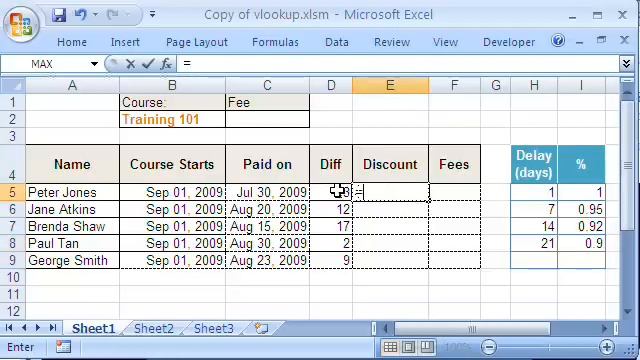The width and height of the screenshot is (640, 360).
Task: Redo using the Quick Access arrow
Action: coord(113,15)
